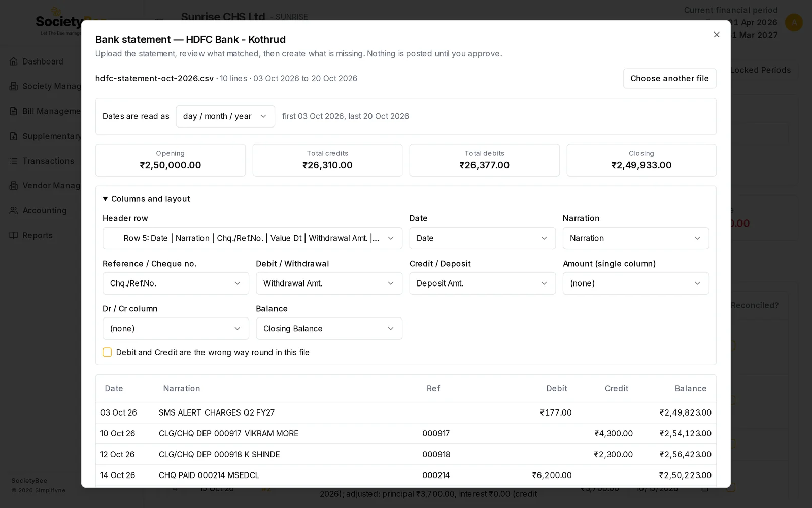Click the Society Management sidebar icon
This screenshot has height=508, width=812.
(x=14, y=86)
